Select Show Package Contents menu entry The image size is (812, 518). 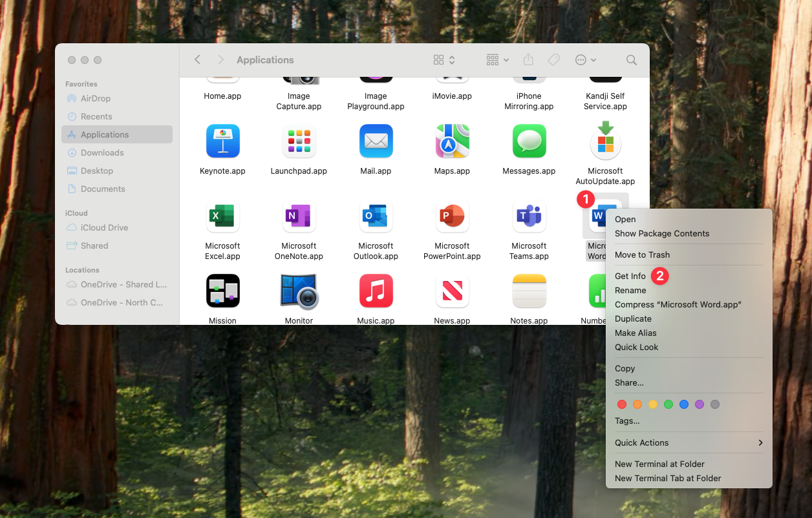(x=662, y=233)
